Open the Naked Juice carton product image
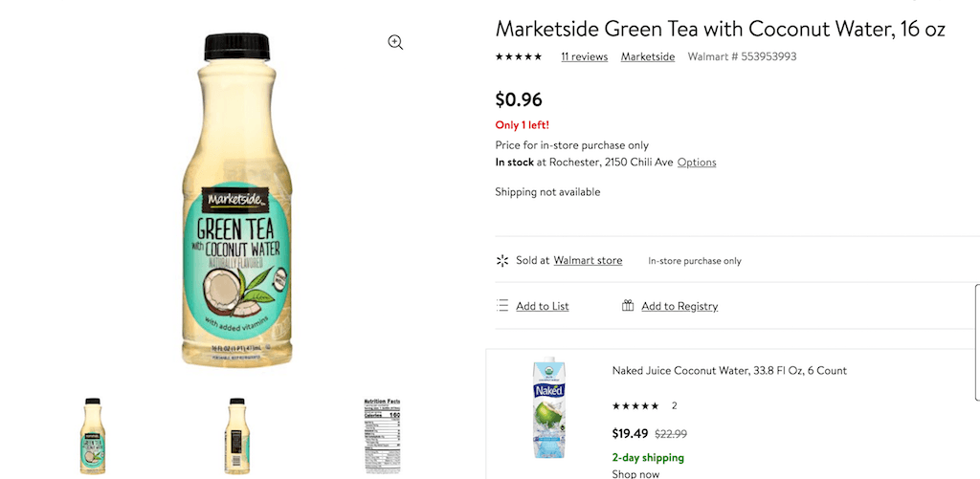Screen dimensions: 980x479 click(x=549, y=409)
